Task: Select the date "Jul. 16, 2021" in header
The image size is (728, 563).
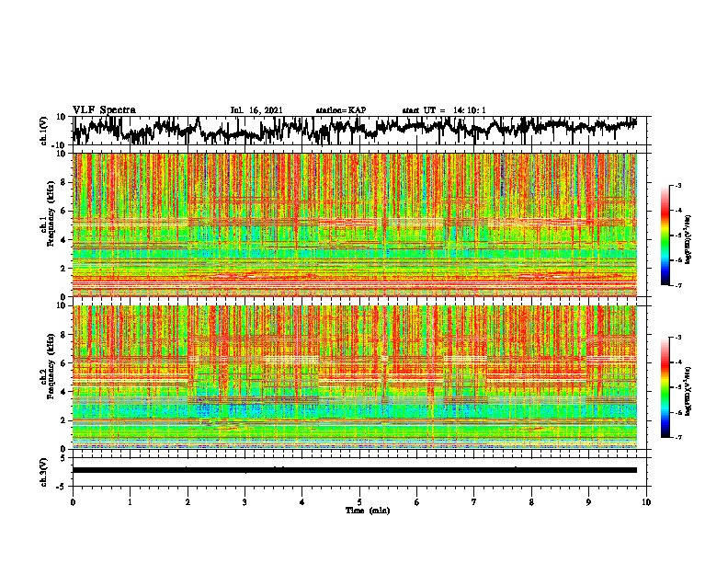Action: point(256,110)
